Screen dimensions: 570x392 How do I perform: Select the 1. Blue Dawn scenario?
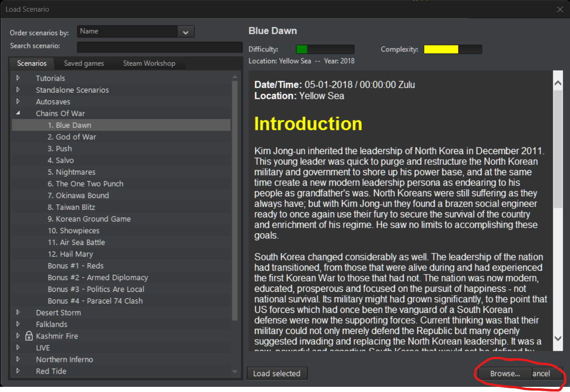[121, 125]
